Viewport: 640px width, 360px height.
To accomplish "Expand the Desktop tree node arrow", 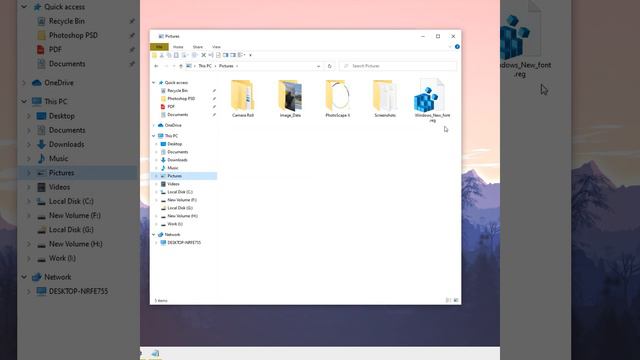I will pyautogui.click(x=156, y=144).
